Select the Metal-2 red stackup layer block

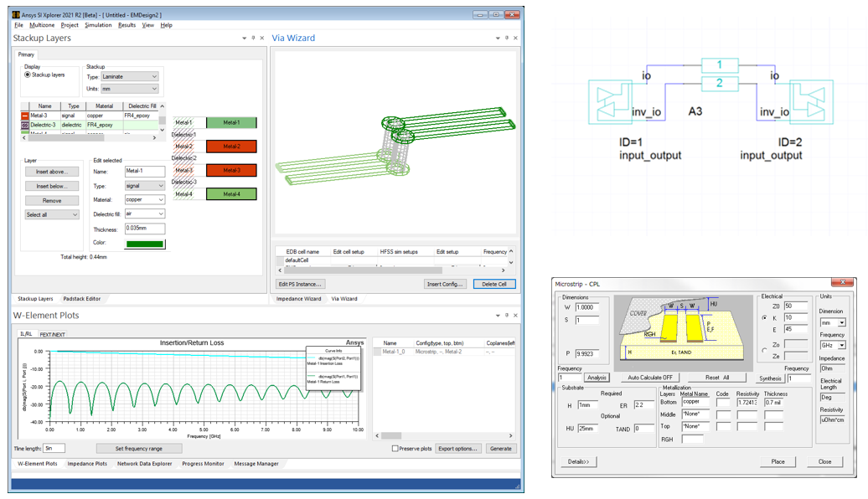pyautogui.click(x=231, y=147)
